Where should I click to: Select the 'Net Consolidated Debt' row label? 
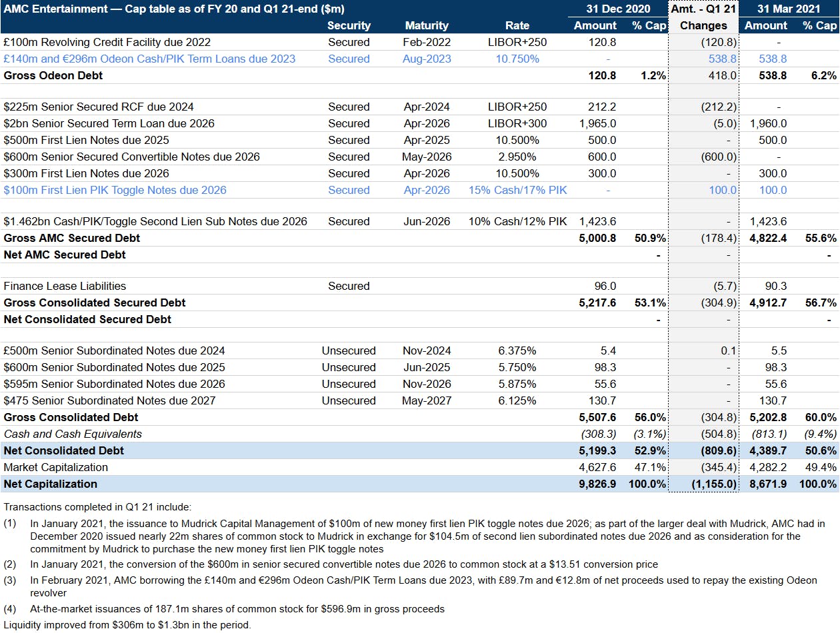(64, 450)
